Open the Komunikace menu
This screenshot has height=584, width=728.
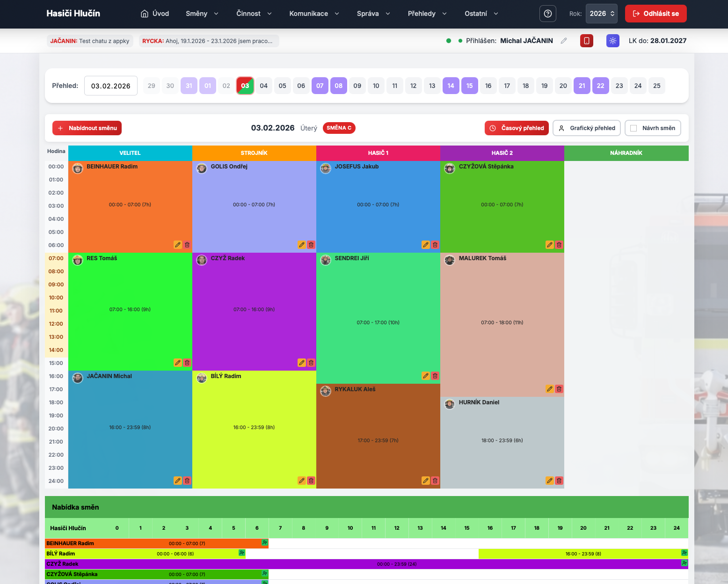coord(314,14)
